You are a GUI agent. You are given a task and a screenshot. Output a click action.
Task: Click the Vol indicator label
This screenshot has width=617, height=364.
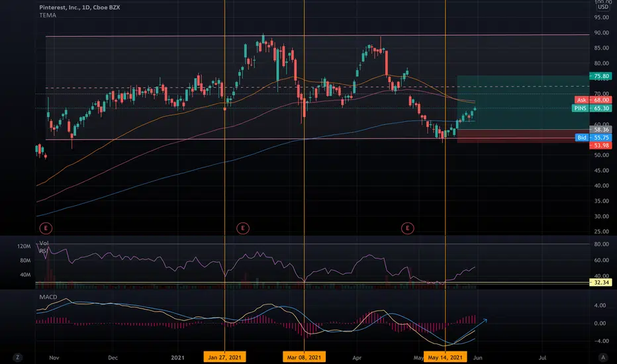pyautogui.click(x=44, y=243)
